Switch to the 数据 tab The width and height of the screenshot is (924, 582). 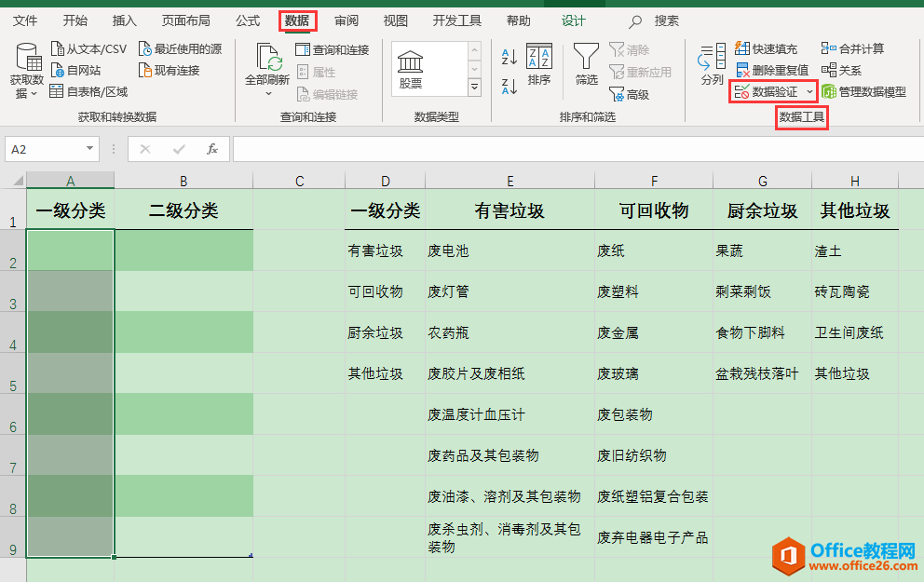297,21
